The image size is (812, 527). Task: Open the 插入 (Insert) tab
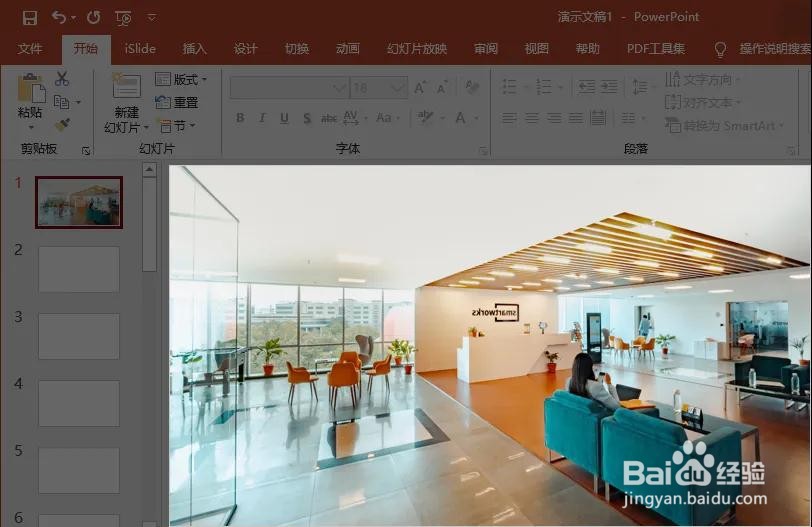195,49
